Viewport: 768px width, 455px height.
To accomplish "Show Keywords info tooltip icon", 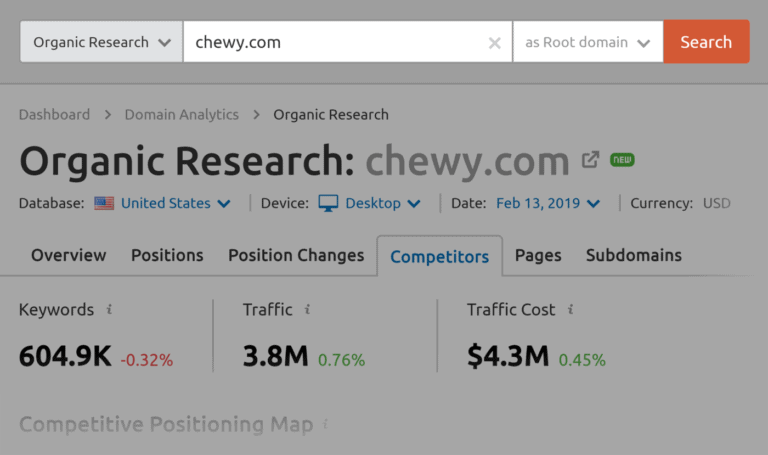I will click(109, 309).
